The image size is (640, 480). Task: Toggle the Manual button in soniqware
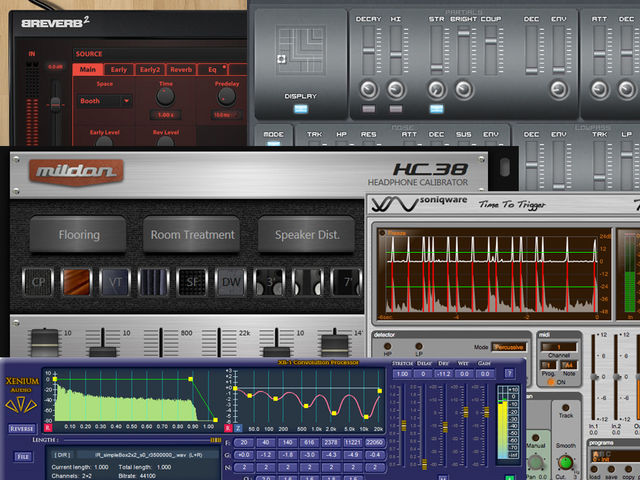coord(536,438)
